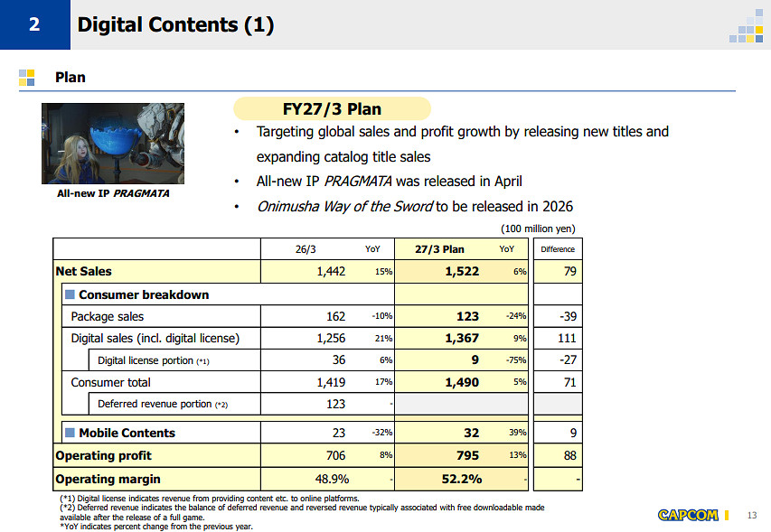Click the blue square beside Mobile Contents
Image resolution: width=771 pixels, height=532 pixels.
[70, 433]
